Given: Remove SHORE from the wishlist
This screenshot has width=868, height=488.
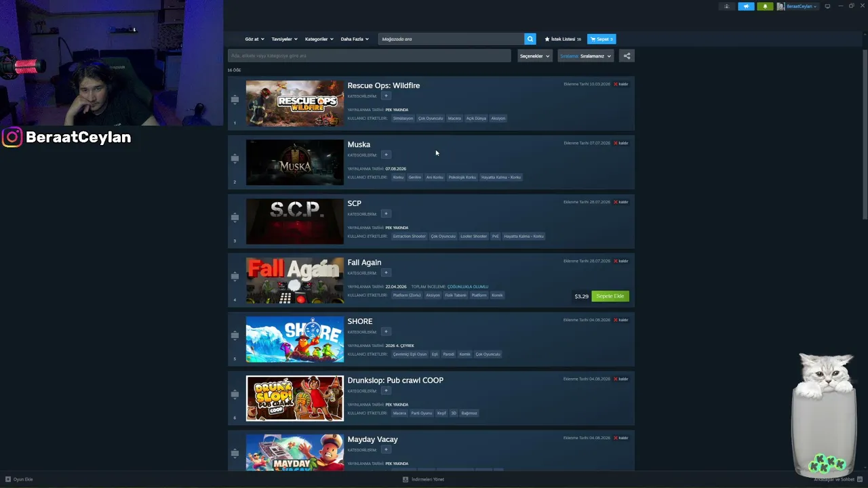Looking at the screenshot, I should (x=620, y=320).
